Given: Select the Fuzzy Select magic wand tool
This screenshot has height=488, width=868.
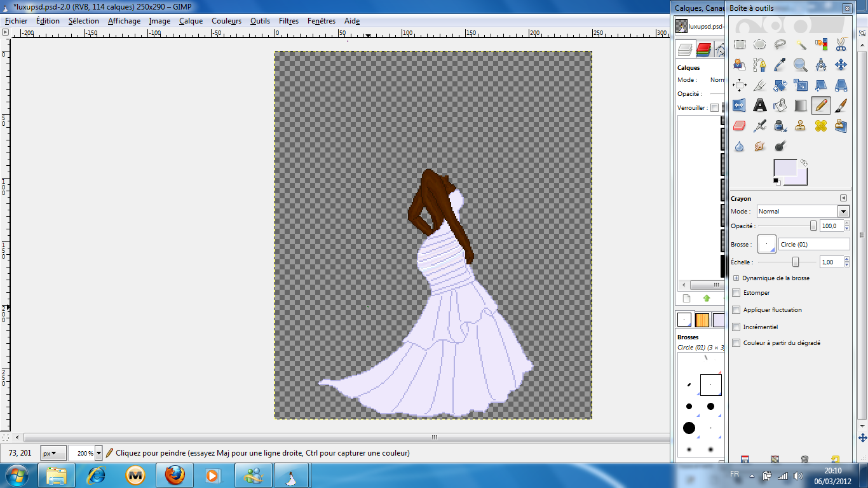Looking at the screenshot, I should [x=801, y=44].
